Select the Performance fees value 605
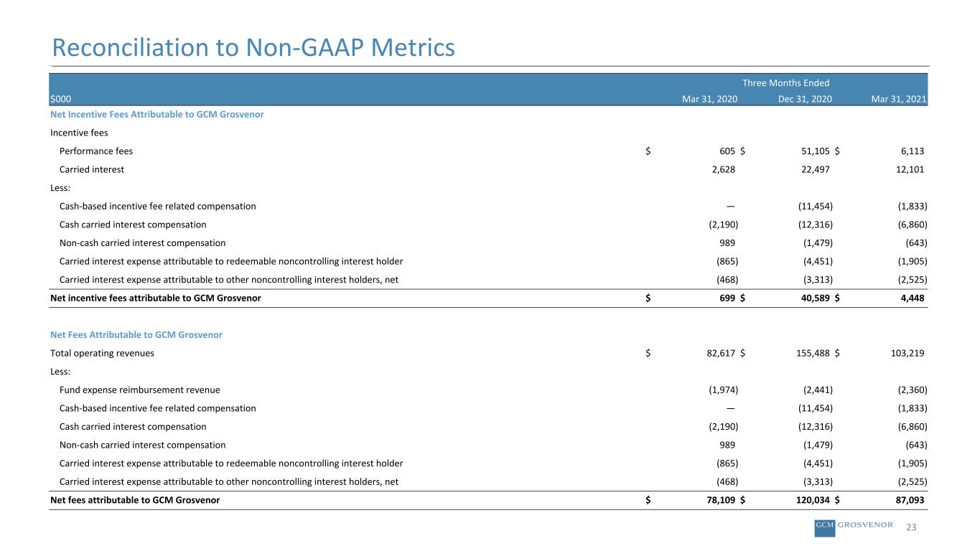 point(727,151)
